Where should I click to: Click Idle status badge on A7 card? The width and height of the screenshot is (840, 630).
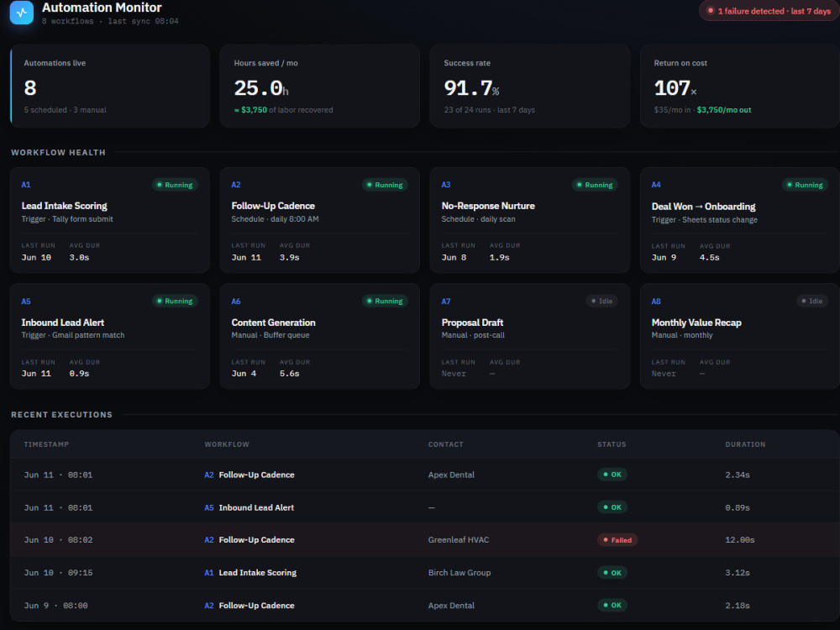pos(601,301)
